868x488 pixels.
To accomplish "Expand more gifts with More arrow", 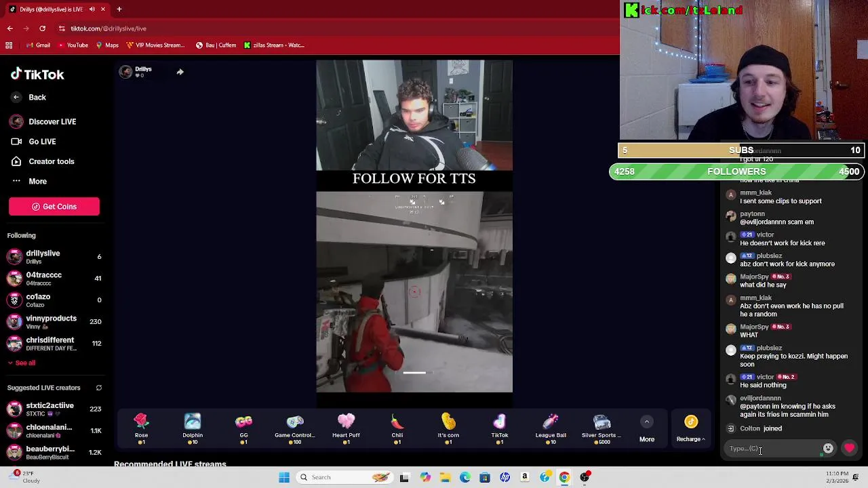I will [x=647, y=429].
